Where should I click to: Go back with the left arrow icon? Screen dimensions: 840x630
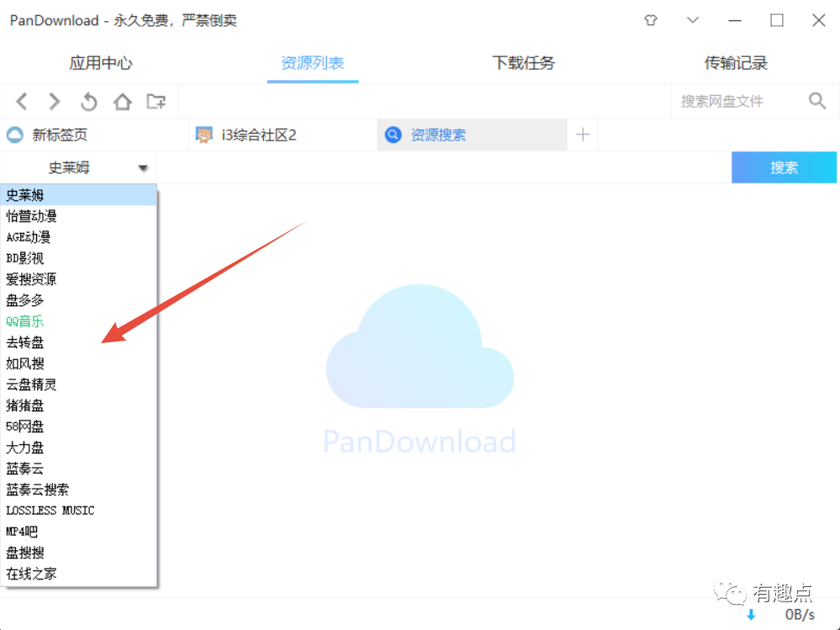(x=22, y=101)
